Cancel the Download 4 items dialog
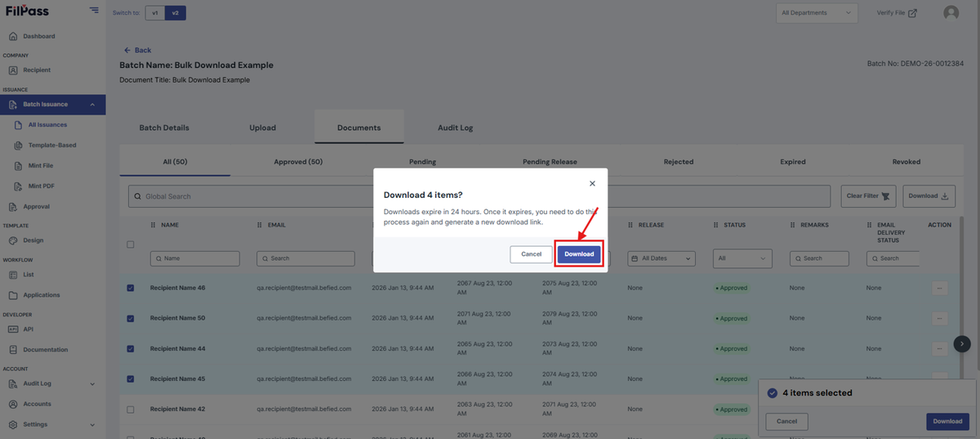Image resolution: width=980 pixels, height=439 pixels. (531, 254)
